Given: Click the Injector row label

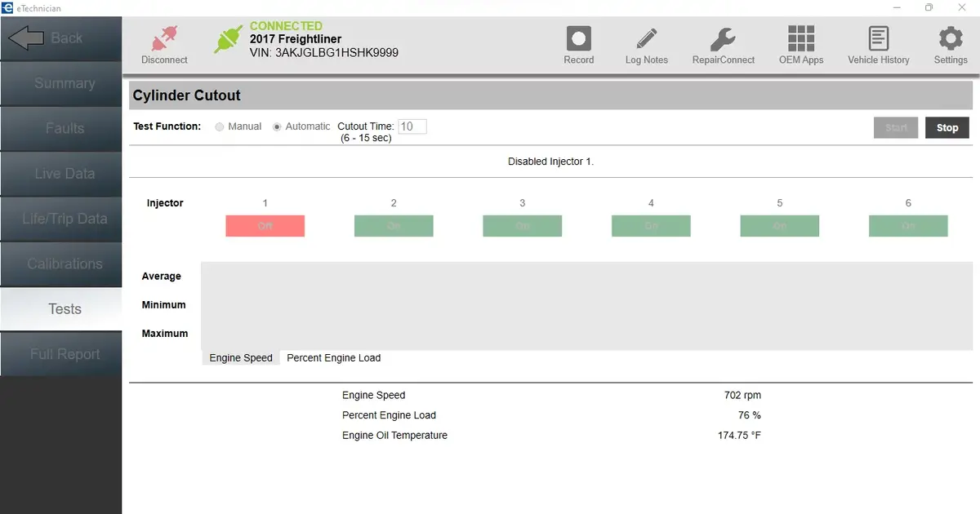Looking at the screenshot, I should 165,203.
